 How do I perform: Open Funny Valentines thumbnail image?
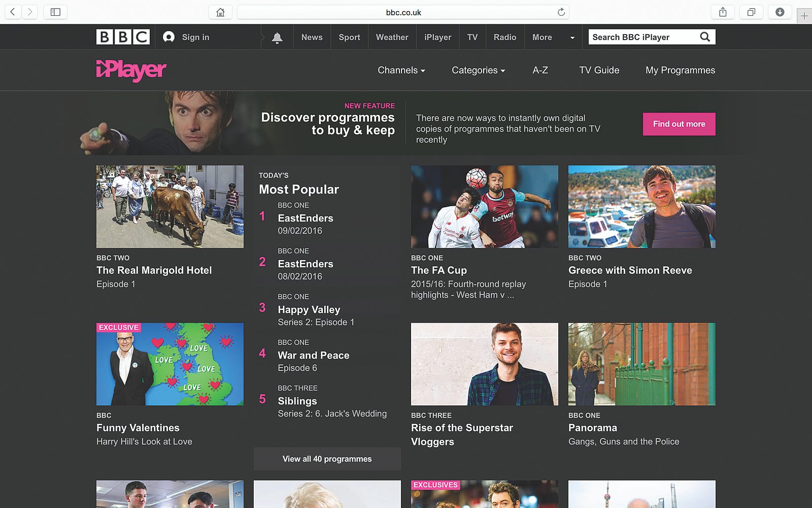(x=170, y=364)
